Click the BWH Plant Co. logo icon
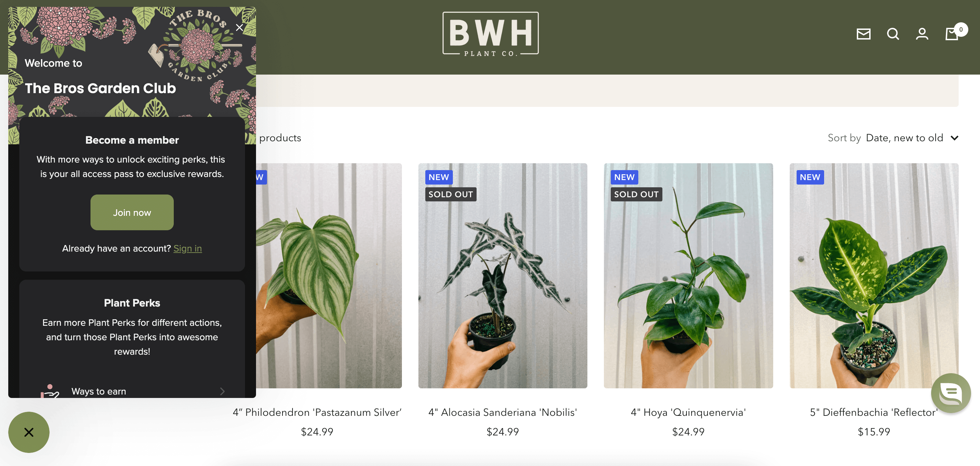The image size is (980, 466). pyautogui.click(x=490, y=33)
